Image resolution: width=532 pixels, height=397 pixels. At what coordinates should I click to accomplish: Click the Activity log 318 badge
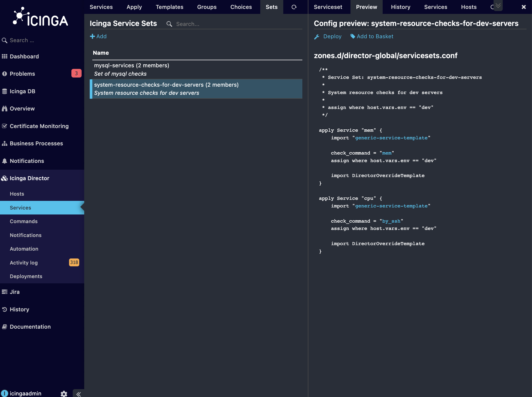(74, 262)
